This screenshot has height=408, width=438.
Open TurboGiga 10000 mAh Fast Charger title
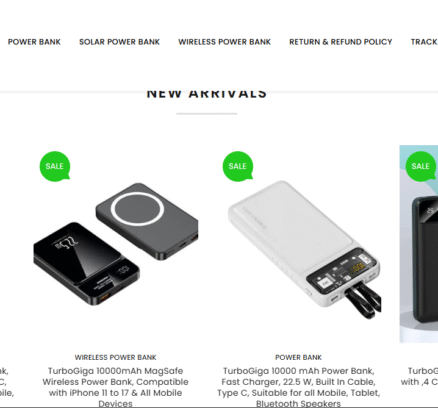point(298,387)
